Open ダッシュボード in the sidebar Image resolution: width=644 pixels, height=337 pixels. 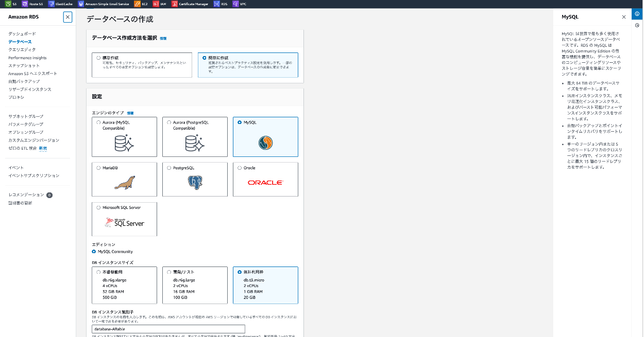coord(22,34)
